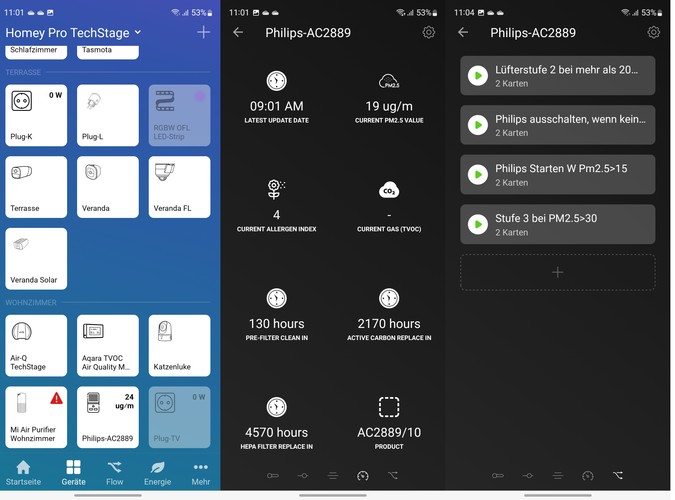Open gauge sensors icon on sensor screen
The height and width of the screenshot is (500, 675).
pos(363,475)
